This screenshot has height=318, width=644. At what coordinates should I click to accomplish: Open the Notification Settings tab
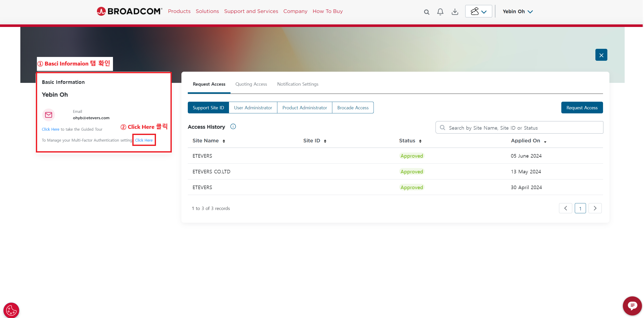pos(298,84)
